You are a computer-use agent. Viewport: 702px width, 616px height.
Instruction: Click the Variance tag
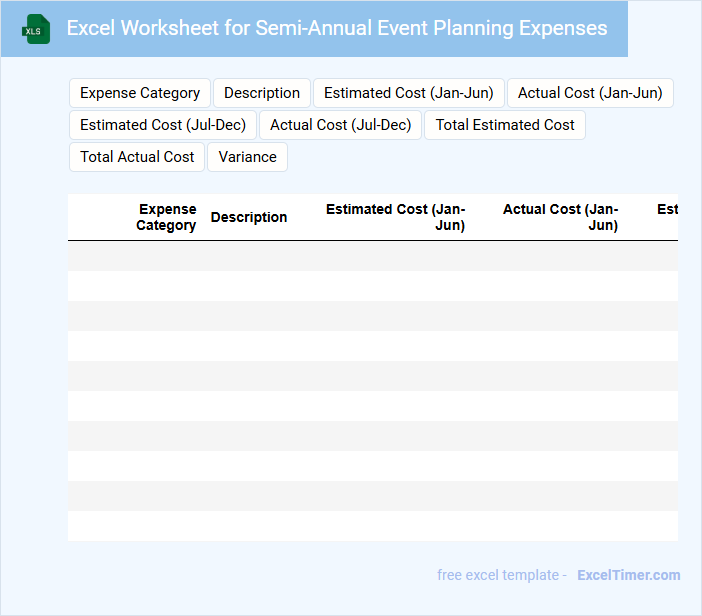pos(247,157)
